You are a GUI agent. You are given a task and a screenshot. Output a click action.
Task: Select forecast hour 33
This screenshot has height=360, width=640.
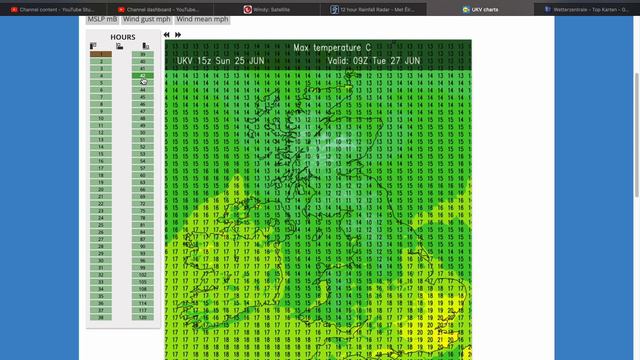(101, 282)
